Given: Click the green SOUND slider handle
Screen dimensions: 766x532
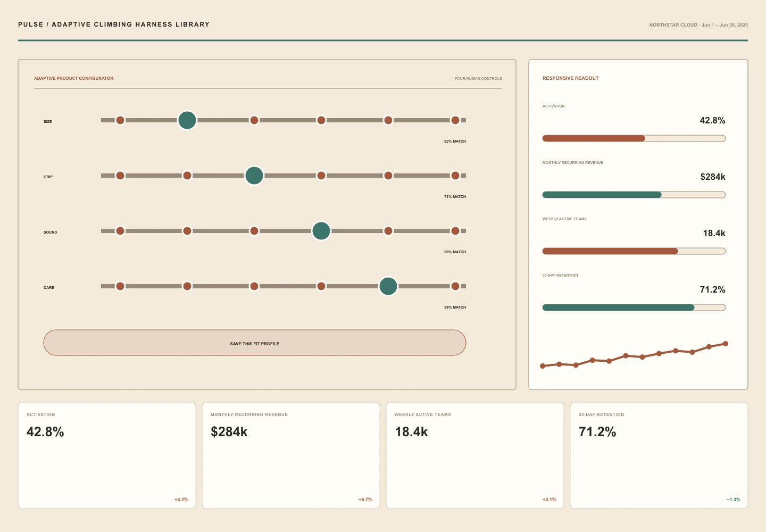Looking at the screenshot, I should coord(321,231).
